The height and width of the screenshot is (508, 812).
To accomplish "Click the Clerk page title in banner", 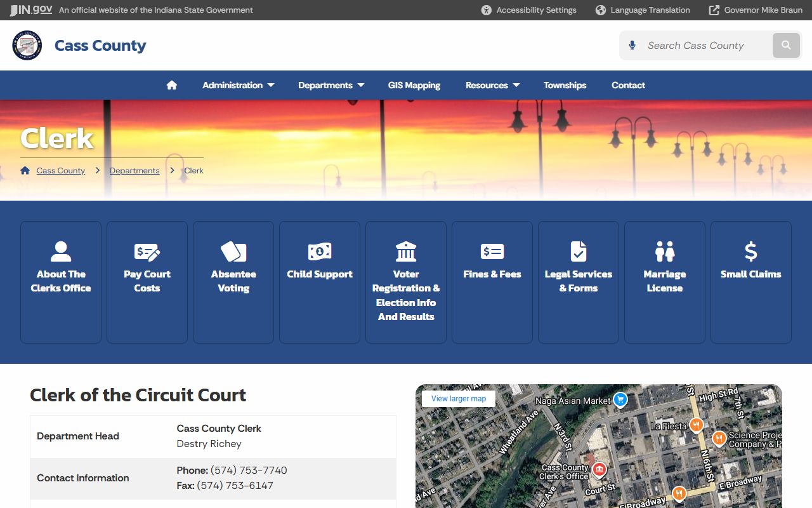I will tap(57, 138).
